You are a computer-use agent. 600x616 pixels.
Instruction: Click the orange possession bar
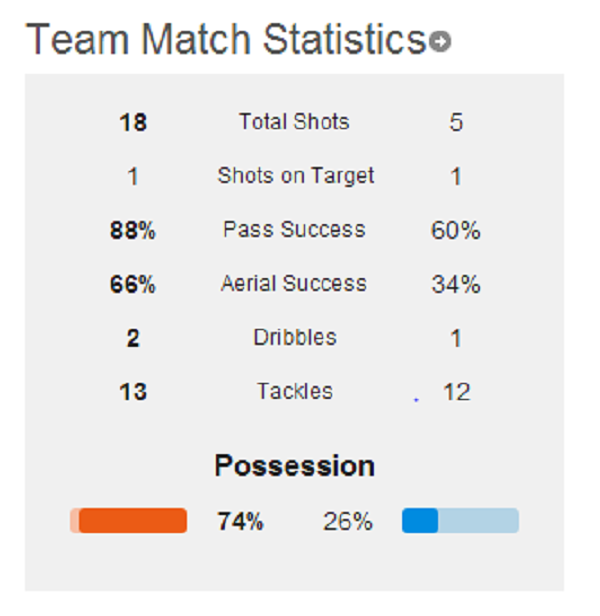[128, 521]
